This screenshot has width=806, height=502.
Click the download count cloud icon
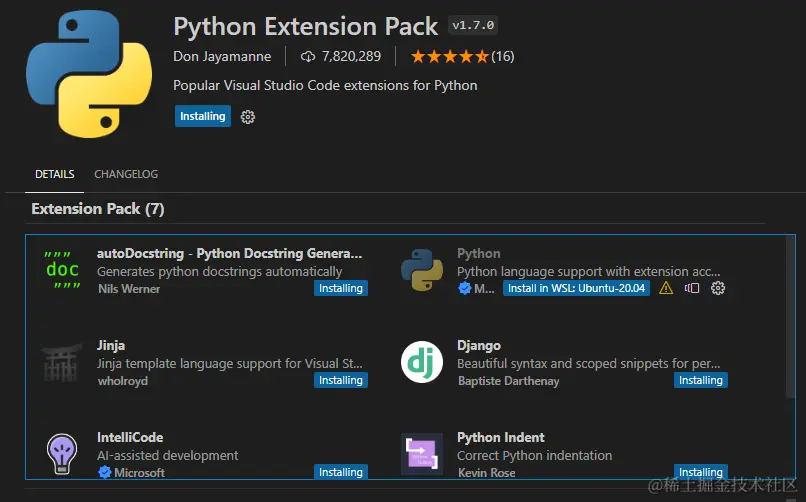coord(308,56)
